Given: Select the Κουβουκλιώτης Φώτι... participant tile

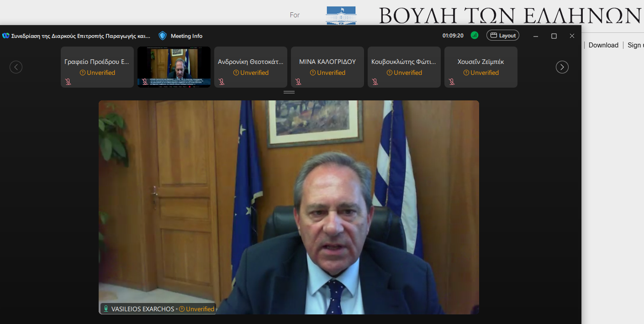Looking at the screenshot, I should click(x=404, y=67).
